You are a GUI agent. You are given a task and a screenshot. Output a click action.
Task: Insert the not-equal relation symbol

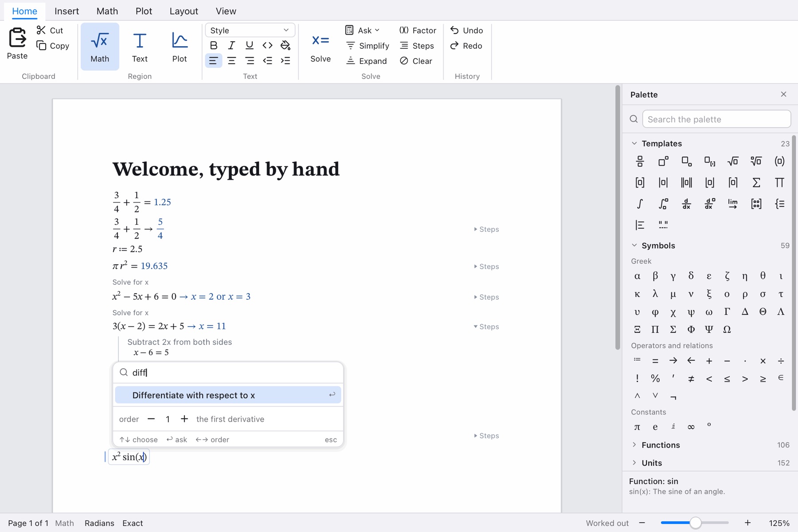pos(691,379)
